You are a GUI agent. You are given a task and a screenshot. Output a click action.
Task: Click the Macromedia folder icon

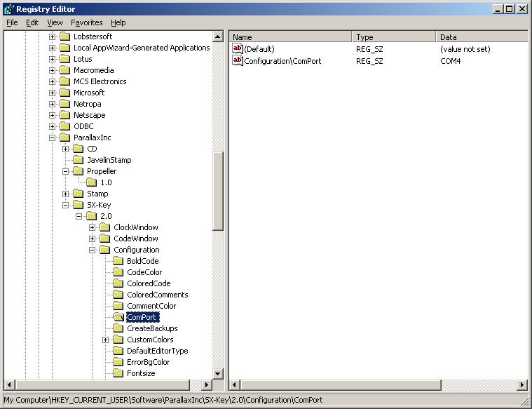64,70
